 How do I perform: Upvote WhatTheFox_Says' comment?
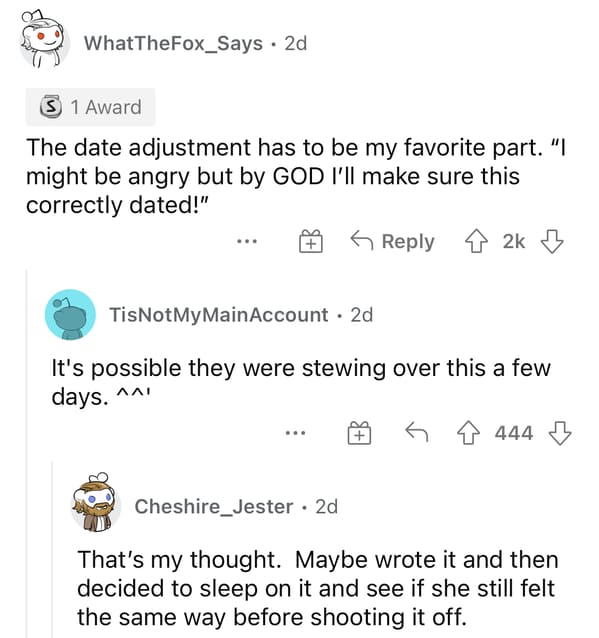(x=476, y=242)
